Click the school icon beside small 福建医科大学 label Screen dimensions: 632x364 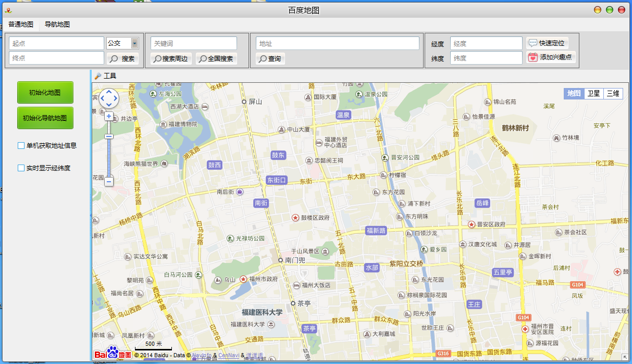[271, 324]
